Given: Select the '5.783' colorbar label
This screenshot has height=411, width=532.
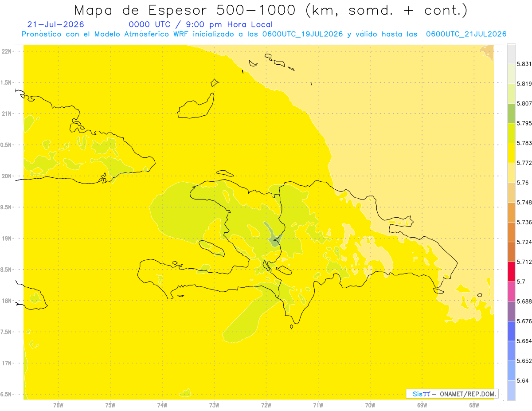Looking at the screenshot, I should (524, 143).
